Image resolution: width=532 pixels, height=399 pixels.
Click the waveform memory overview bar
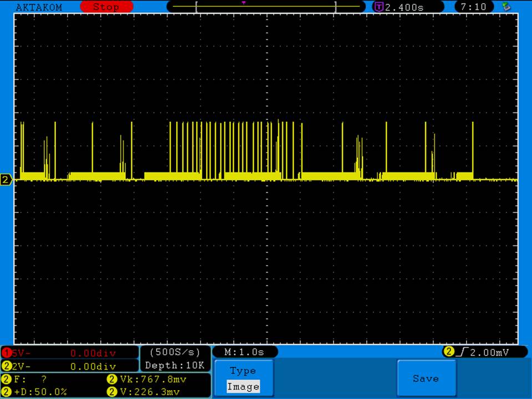pos(266,7)
